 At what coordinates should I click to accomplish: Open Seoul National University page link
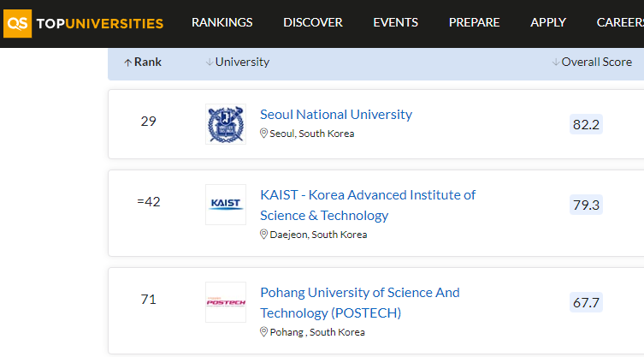click(336, 115)
